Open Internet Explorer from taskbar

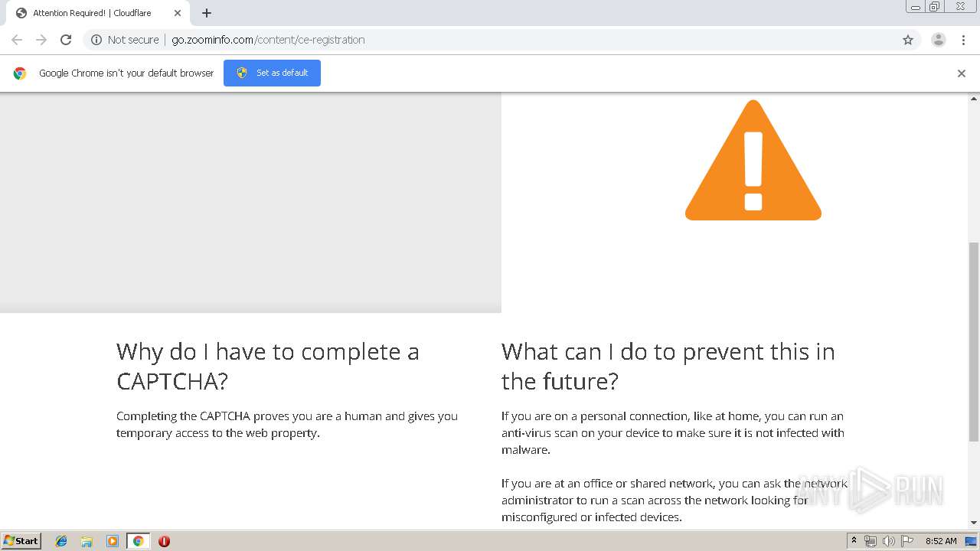pos(61,541)
